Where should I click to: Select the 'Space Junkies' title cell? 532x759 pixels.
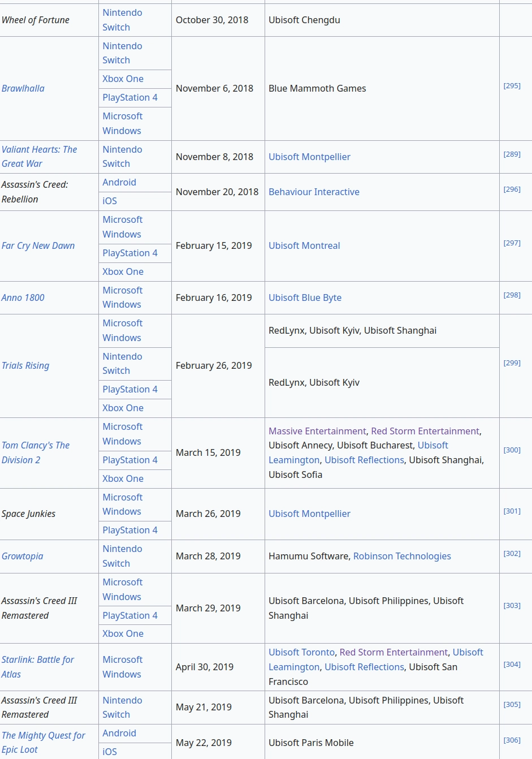pos(49,514)
